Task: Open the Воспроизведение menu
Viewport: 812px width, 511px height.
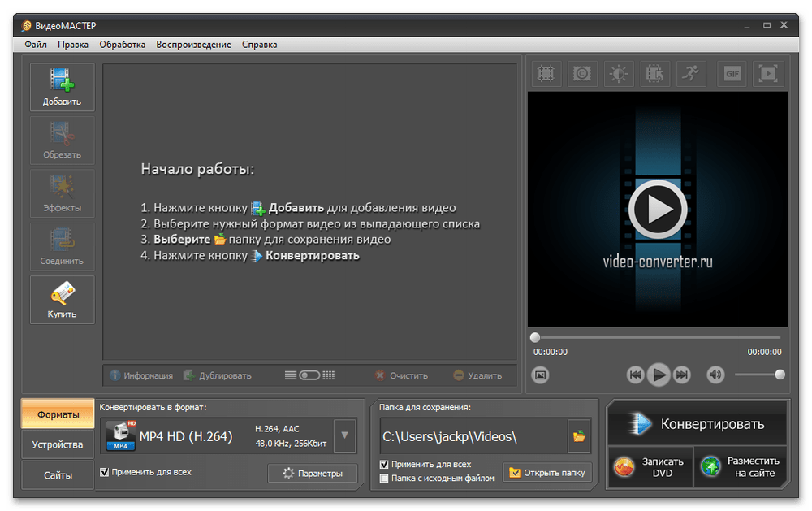Action: click(193, 45)
